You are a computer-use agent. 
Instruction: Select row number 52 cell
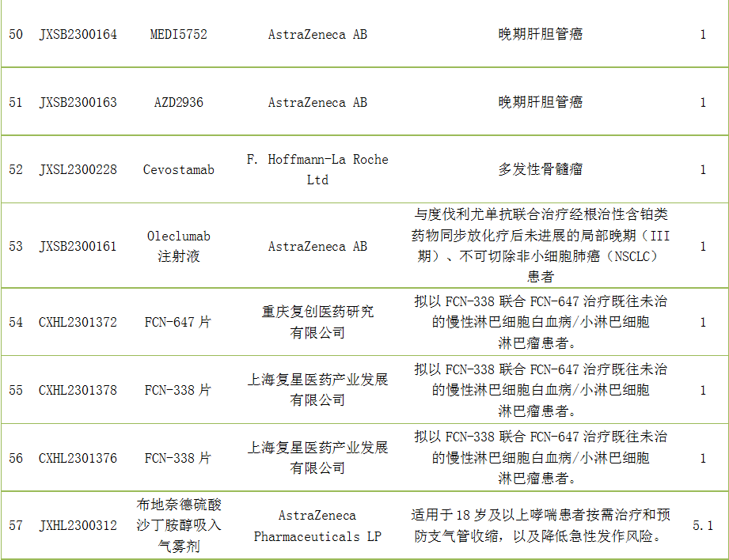[x=16, y=169]
